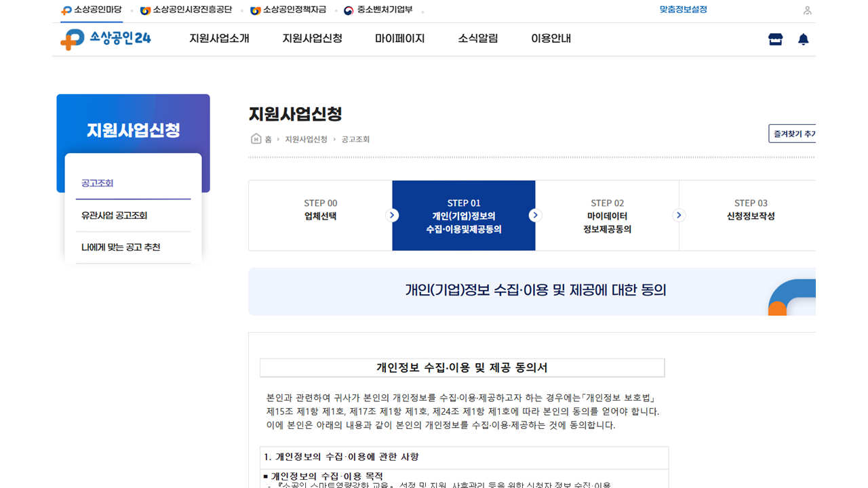Go to 지원사업신청 in breadcrumb
This screenshot has width=868, height=488.
point(306,139)
